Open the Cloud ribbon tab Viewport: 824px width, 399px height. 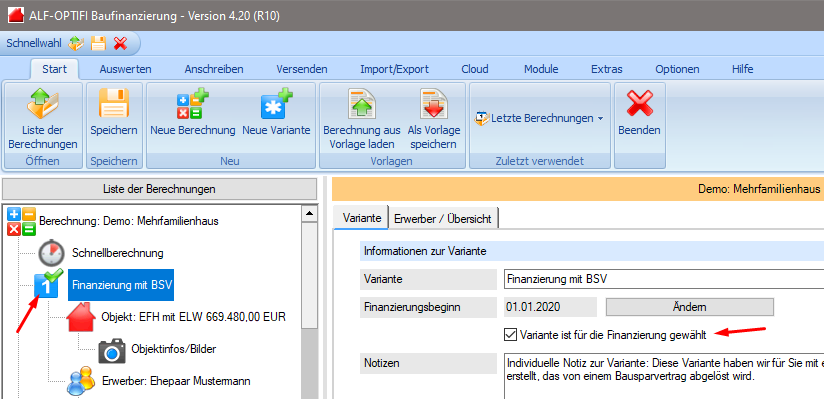(475, 69)
